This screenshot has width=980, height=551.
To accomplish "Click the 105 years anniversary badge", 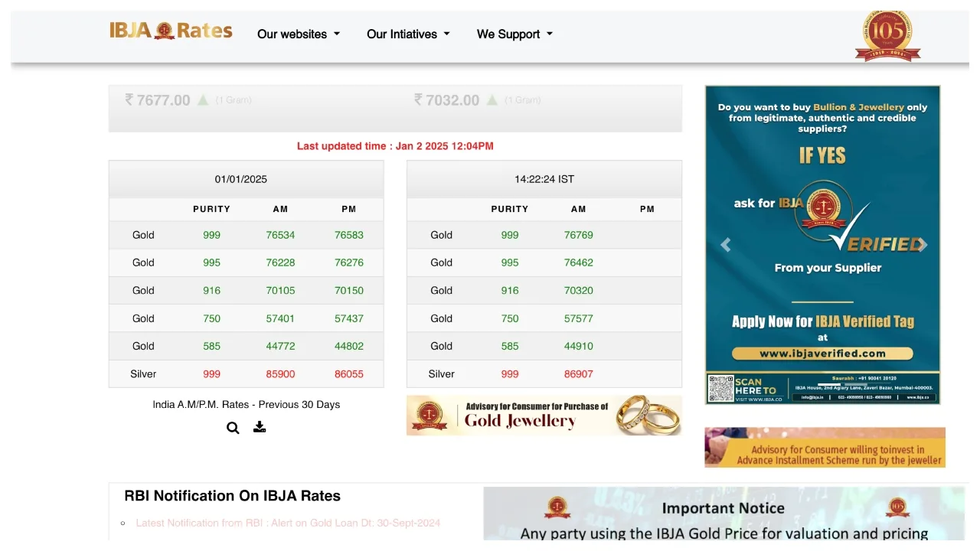I will click(x=887, y=35).
